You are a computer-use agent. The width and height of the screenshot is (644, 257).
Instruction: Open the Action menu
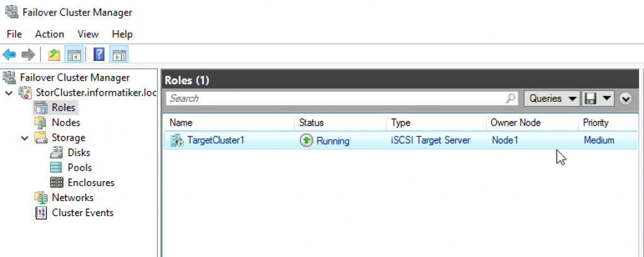pos(49,34)
